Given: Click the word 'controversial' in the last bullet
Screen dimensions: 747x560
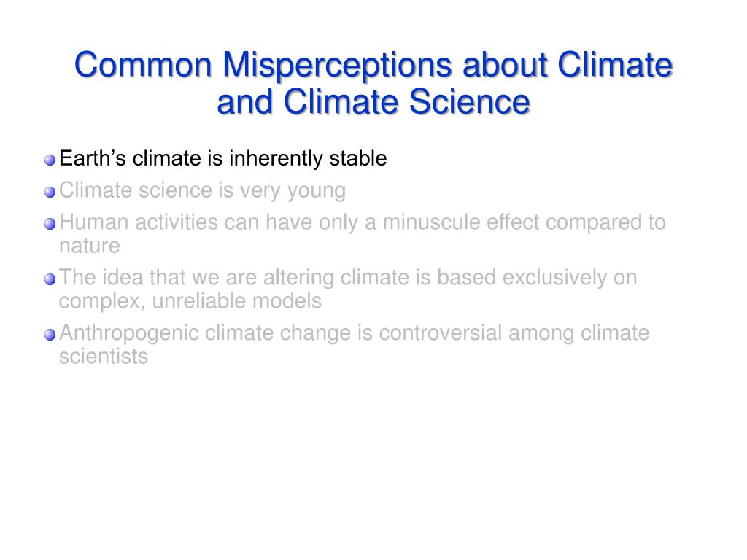Looking at the screenshot, I should [x=441, y=333].
